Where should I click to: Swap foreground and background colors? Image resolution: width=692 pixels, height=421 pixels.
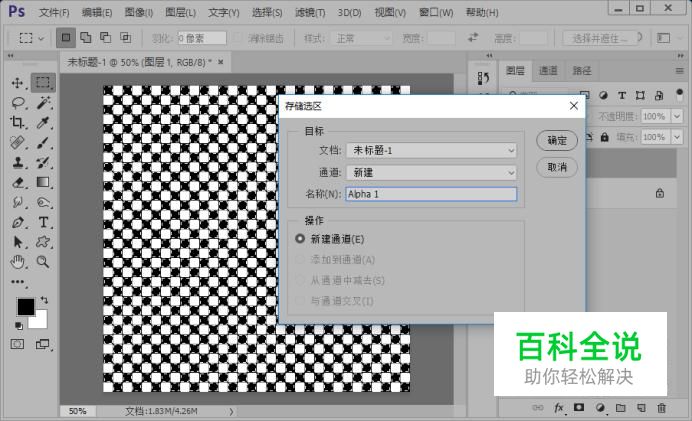(x=44, y=300)
